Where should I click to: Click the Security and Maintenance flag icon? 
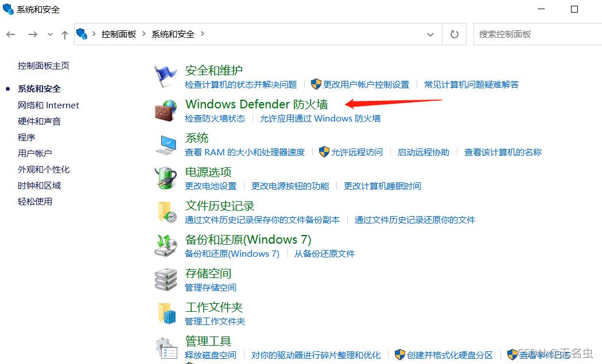click(x=165, y=76)
